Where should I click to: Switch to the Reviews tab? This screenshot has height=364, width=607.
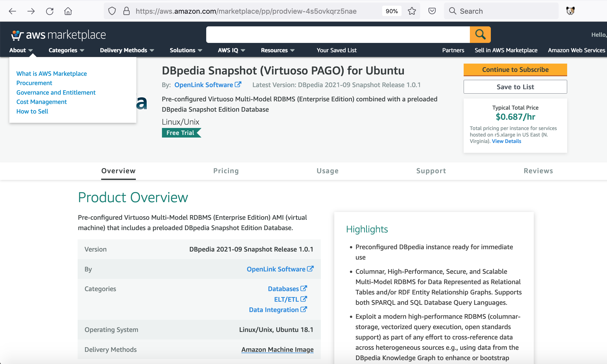[538, 171]
